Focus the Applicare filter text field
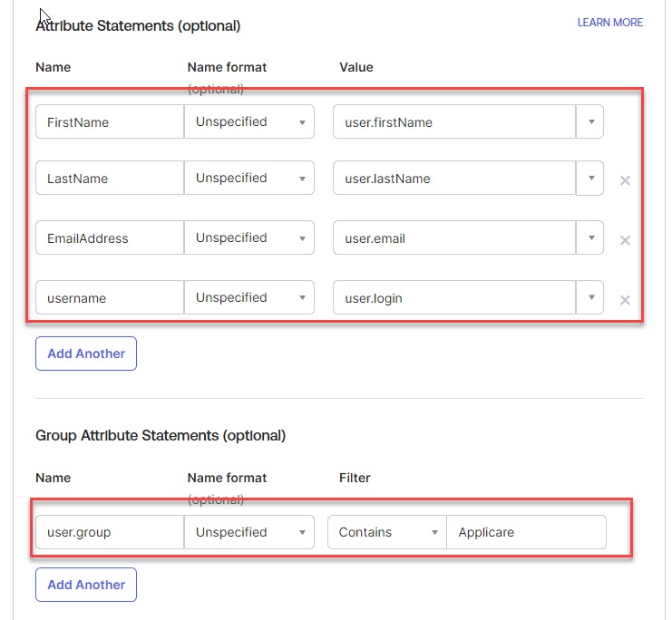The image size is (672, 620). point(526,532)
